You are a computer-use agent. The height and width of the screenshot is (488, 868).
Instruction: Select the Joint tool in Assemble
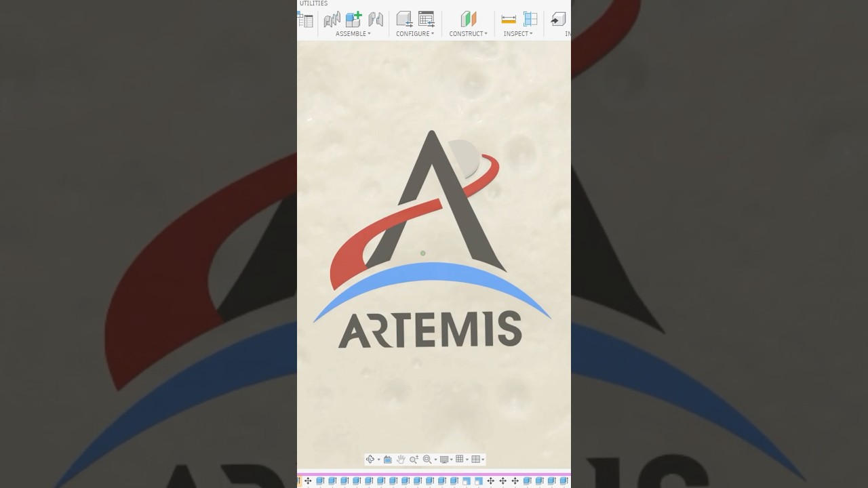(332, 20)
